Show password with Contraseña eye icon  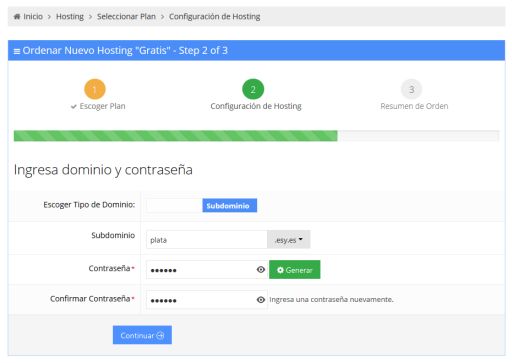[x=261, y=270]
